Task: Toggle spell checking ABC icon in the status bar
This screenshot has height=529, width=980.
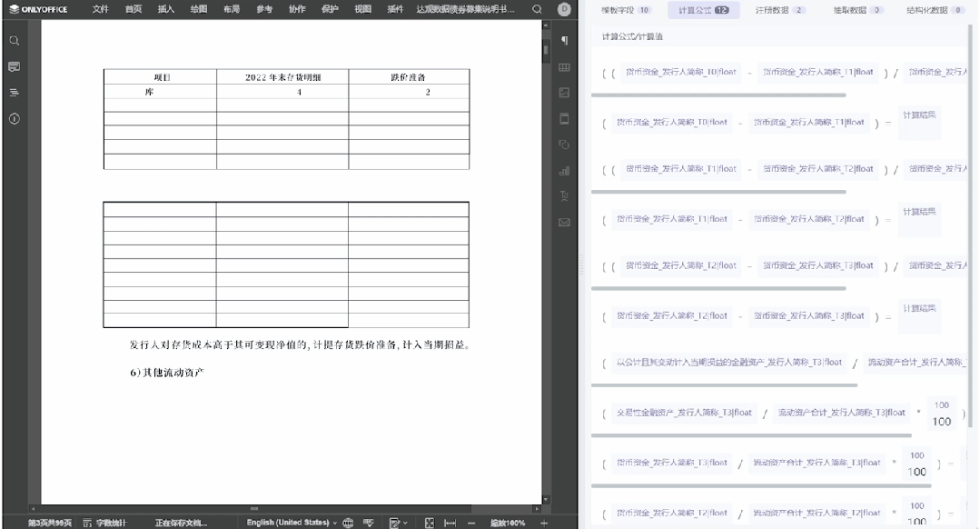Action: (x=368, y=523)
